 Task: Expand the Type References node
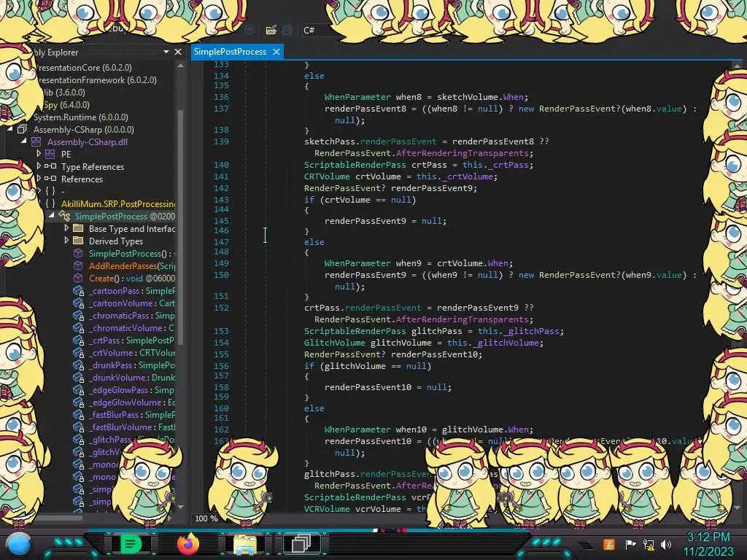click(x=39, y=166)
